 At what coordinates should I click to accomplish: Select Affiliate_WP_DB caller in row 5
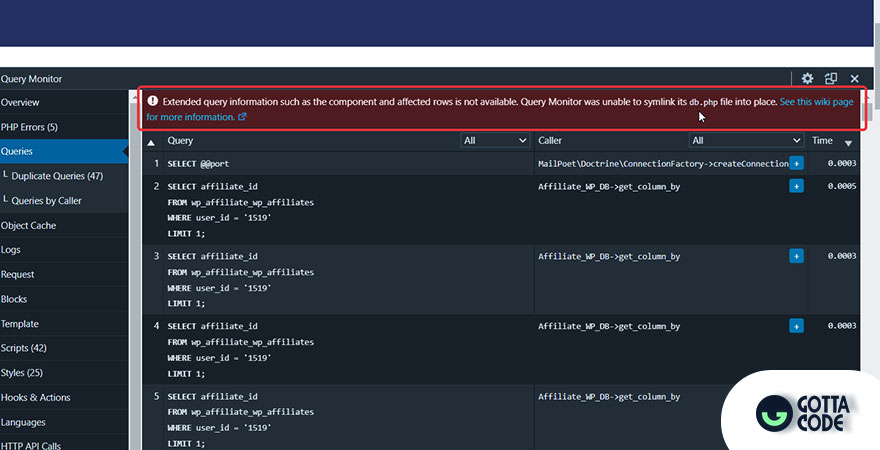point(609,397)
